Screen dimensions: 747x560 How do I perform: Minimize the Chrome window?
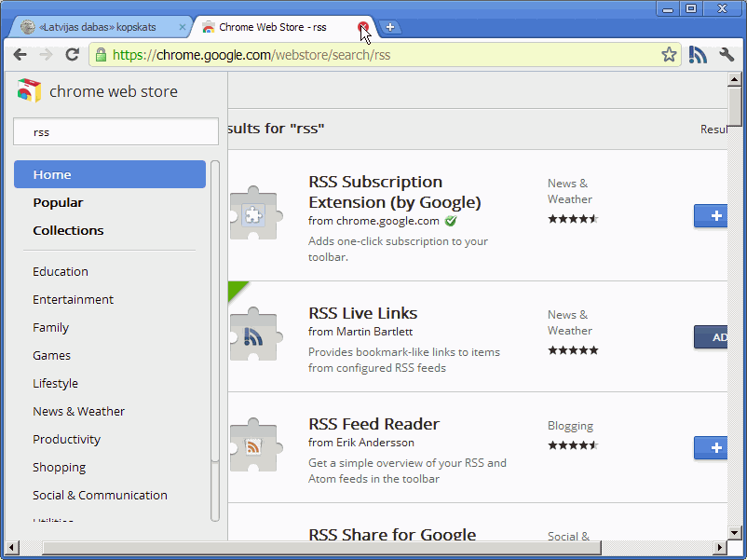pos(668,8)
